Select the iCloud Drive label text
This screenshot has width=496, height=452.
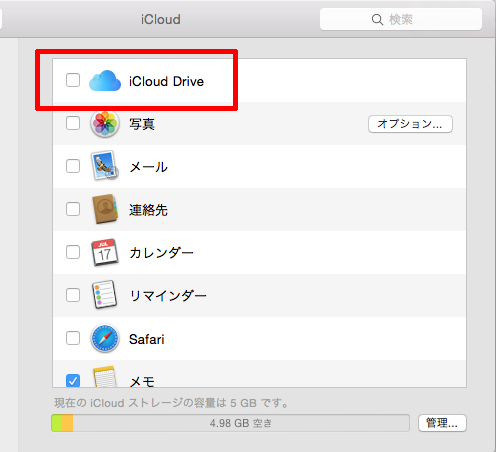pos(166,81)
